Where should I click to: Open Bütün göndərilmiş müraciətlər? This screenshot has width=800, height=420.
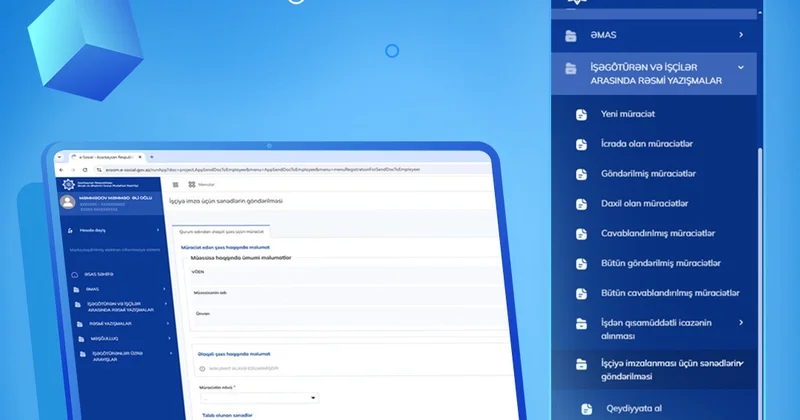click(x=660, y=264)
